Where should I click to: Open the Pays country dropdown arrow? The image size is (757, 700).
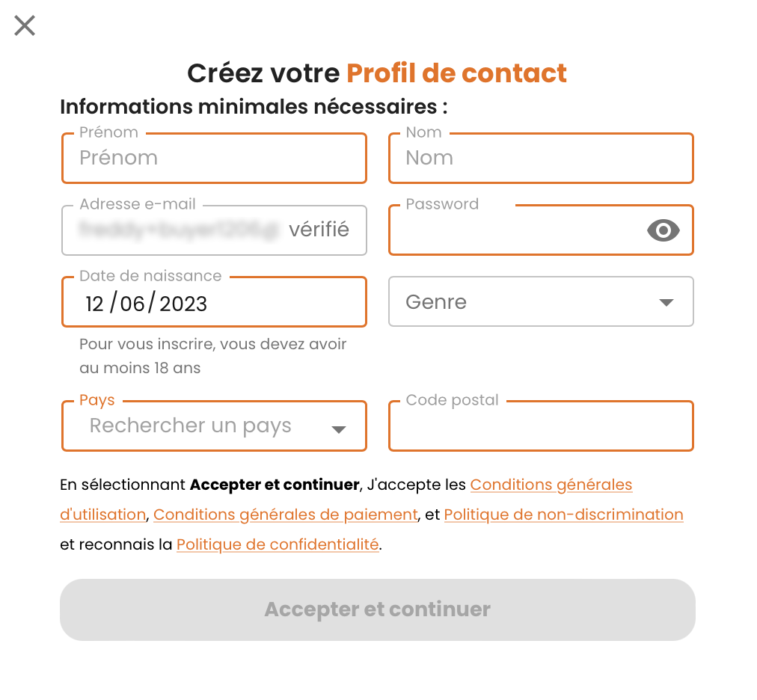pos(339,429)
